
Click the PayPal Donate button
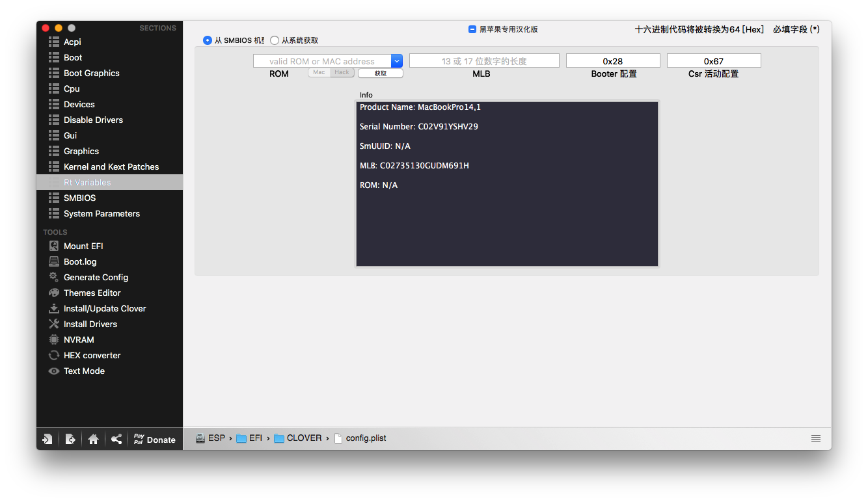coord(154,440)
